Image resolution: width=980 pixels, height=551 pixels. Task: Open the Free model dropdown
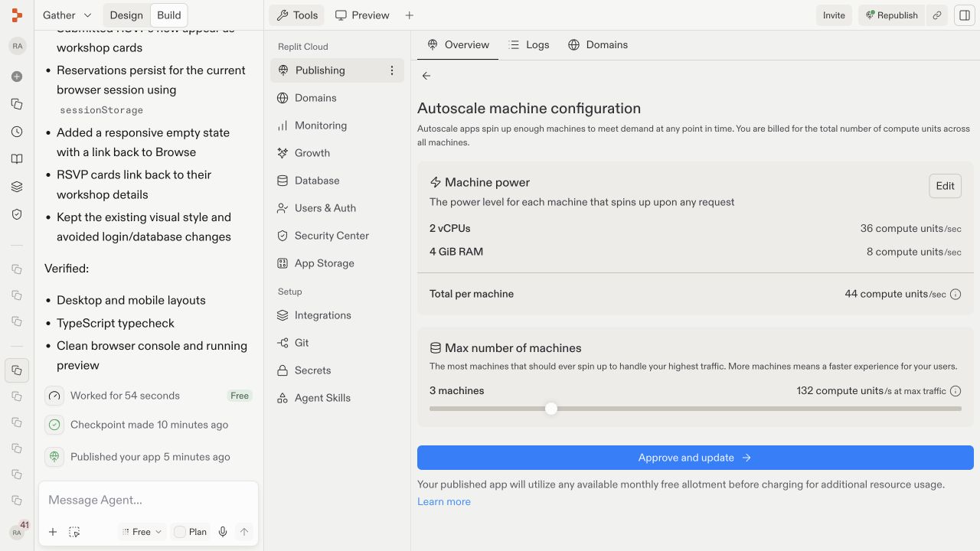pos(142,532)
